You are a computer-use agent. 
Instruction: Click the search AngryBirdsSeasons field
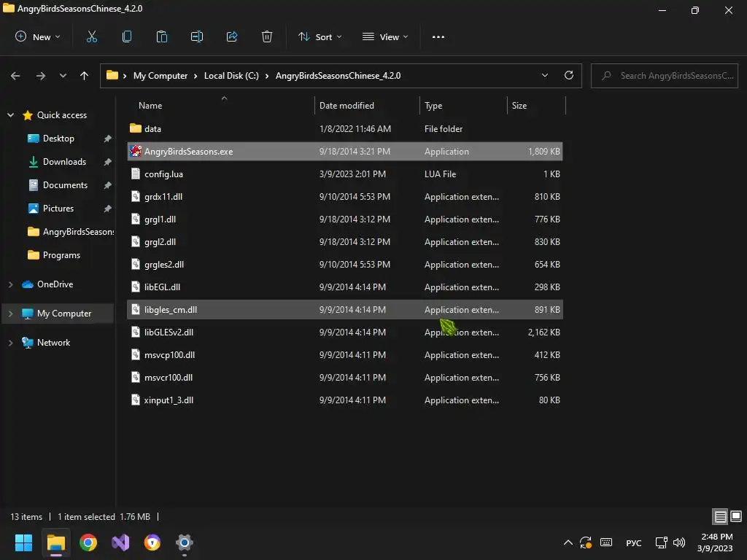pos(665,76)
